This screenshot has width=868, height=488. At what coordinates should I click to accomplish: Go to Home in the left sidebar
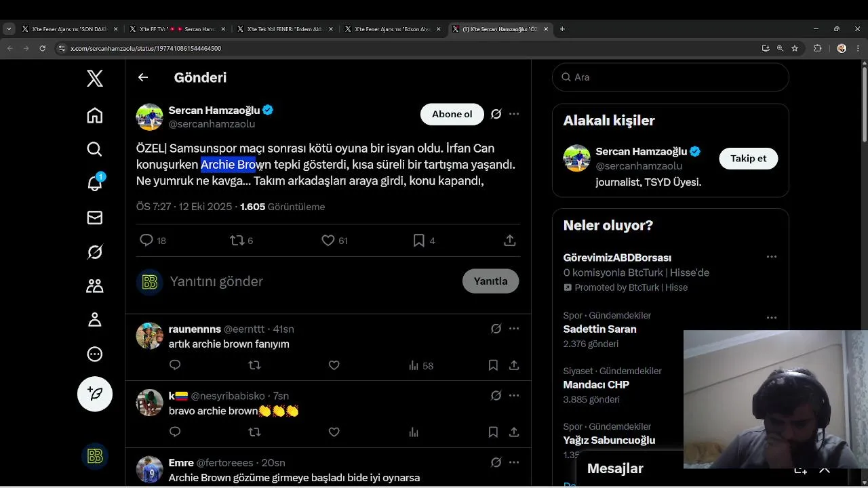(x=95, y=115)
